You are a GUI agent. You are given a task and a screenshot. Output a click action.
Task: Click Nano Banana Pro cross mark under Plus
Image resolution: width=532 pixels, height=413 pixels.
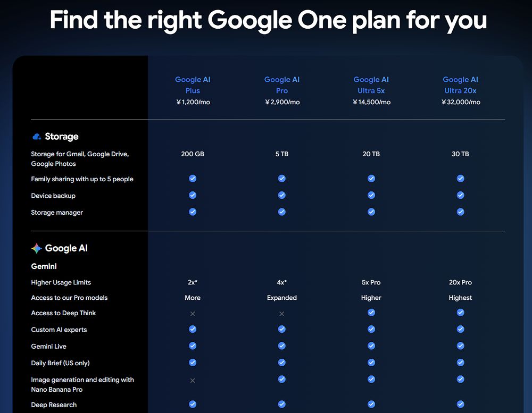tap(193, 381)
